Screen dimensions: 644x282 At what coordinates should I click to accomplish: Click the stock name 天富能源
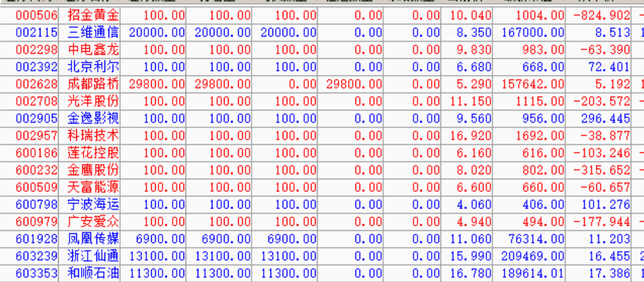point(93,188)
